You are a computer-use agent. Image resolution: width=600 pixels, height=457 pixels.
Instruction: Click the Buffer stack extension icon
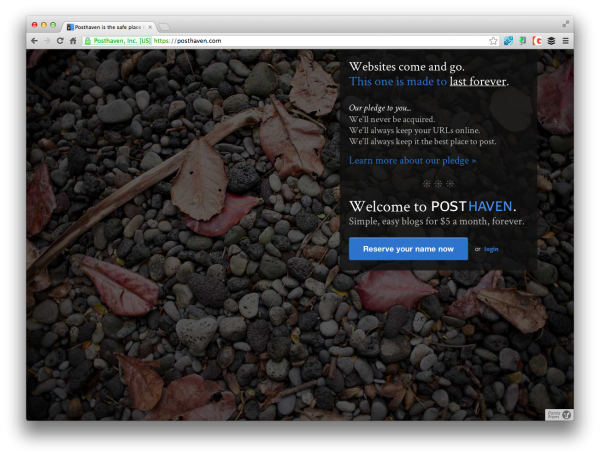[551, 41]
